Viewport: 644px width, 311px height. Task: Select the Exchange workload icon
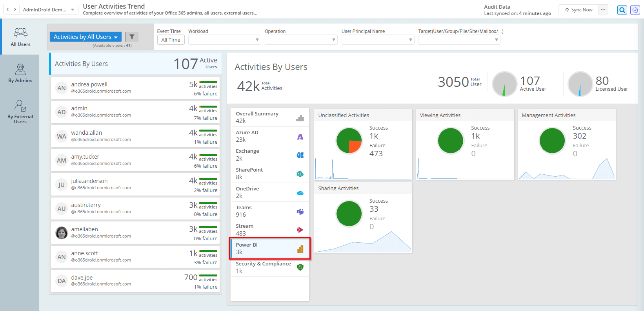point(300,155)
